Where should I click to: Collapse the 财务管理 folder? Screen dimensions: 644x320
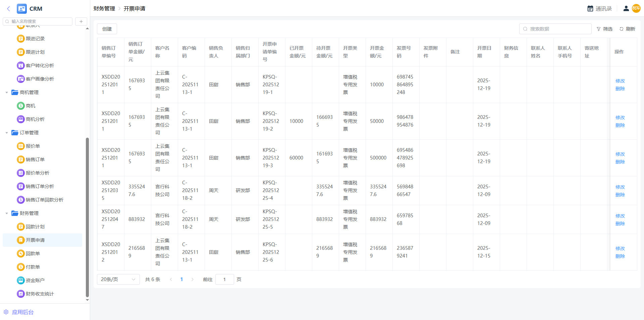[x=7, y=213]
